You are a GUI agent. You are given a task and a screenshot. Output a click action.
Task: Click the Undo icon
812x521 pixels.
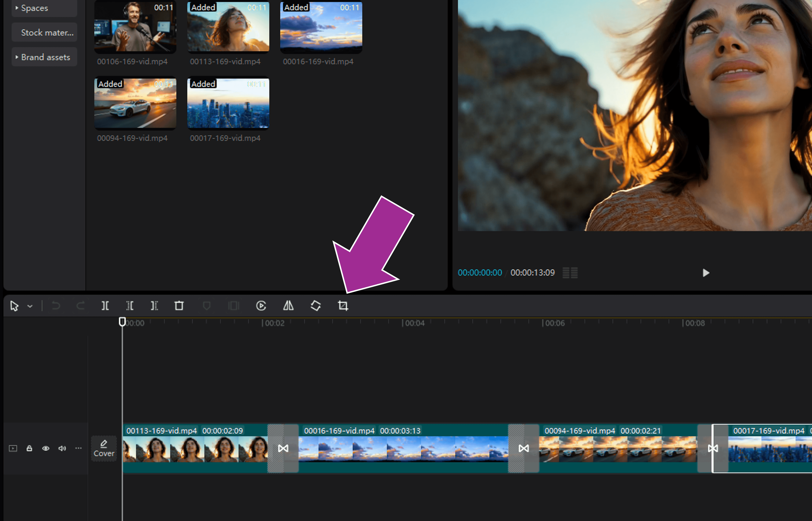(x=56, y=305)
